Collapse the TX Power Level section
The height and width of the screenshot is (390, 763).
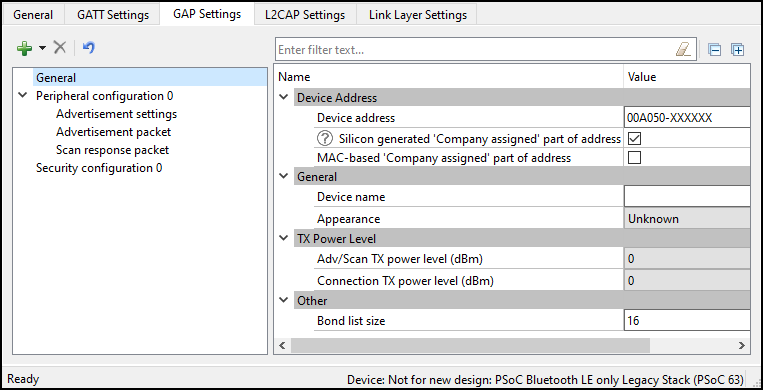pyautogui.click(x=284, y=239)
